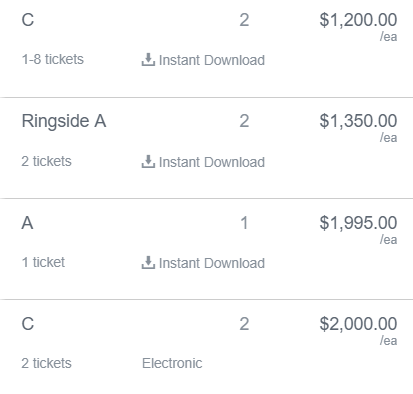The image size is (413, 394).
Task: Click Instant Download text in $1,995 row
Action: pos(212,263)
